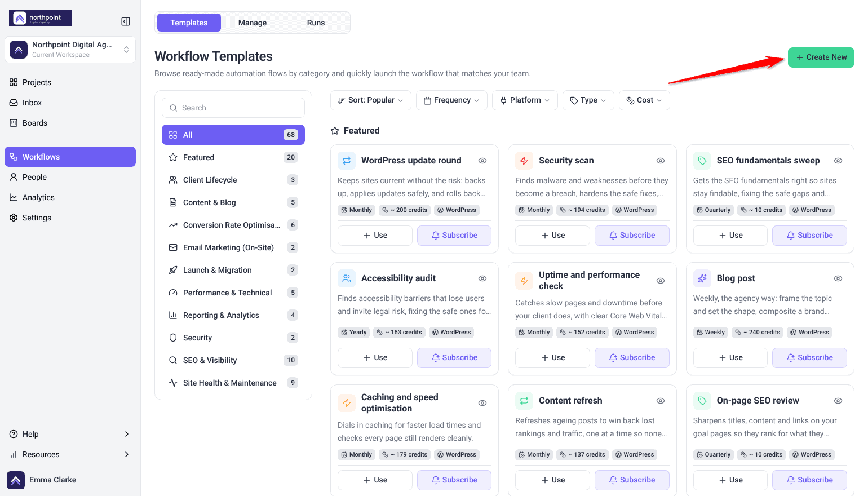This screenshot has height=496, width=868.
Task: Select Client Lifecycle category
Action: tap(233, 180)
